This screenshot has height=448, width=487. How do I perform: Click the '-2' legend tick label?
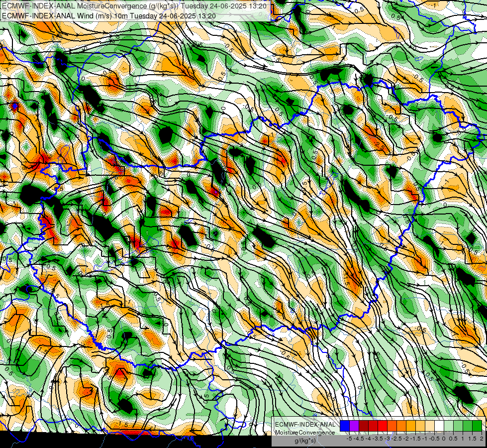406,439
